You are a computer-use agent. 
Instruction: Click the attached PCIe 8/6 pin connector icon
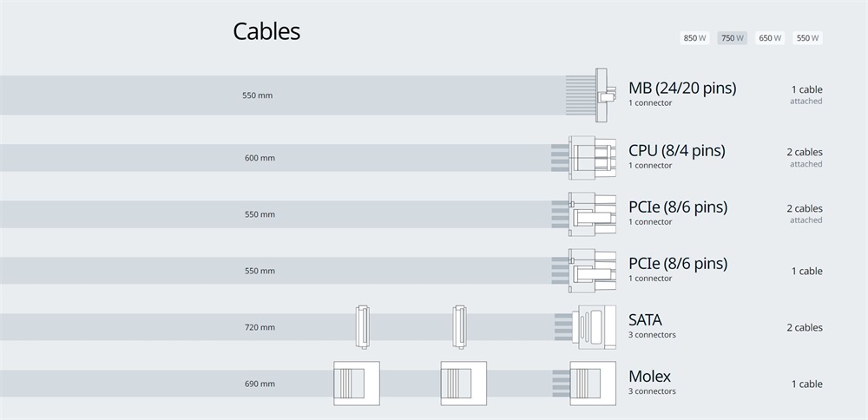584,214
